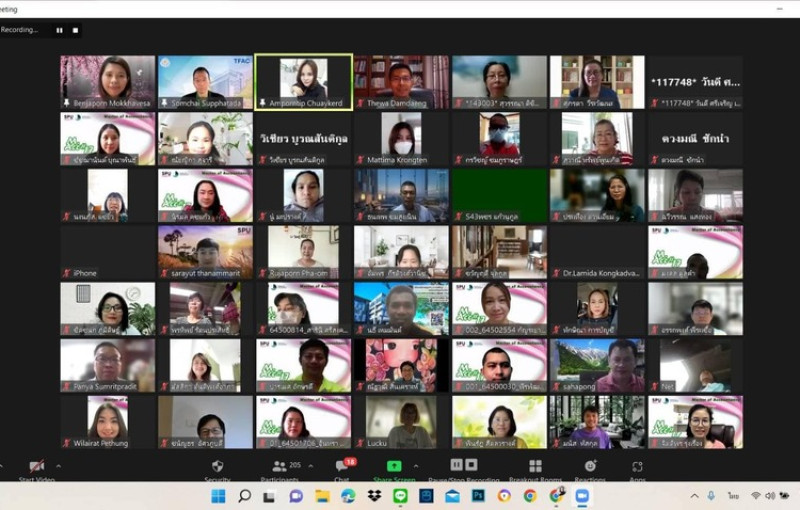The image size is (800, 510).
Task: Expand the Share Screen options arrow
Action: 416,466
